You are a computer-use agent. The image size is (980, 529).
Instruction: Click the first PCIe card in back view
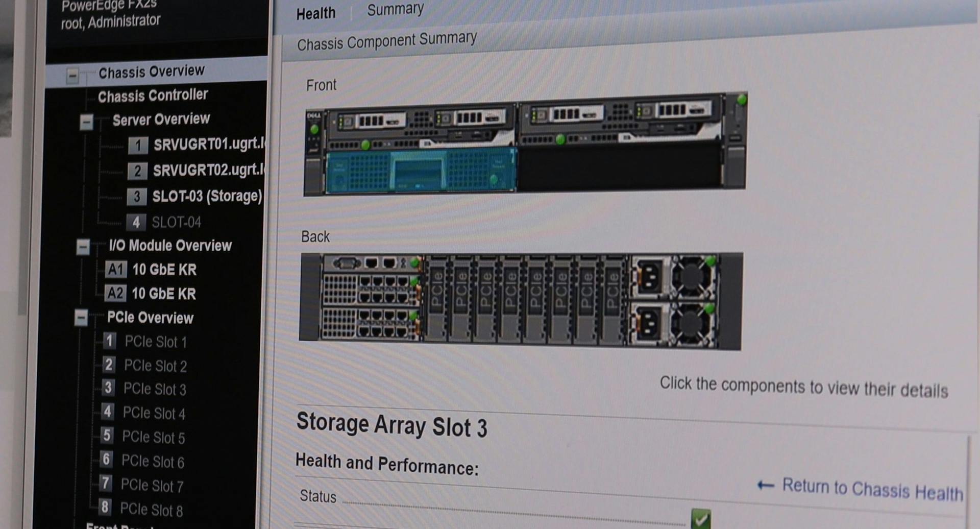(437, 298)
